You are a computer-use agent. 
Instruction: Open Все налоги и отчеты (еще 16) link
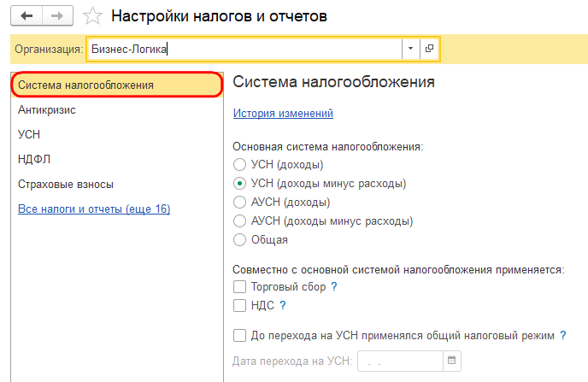(94, 209)
